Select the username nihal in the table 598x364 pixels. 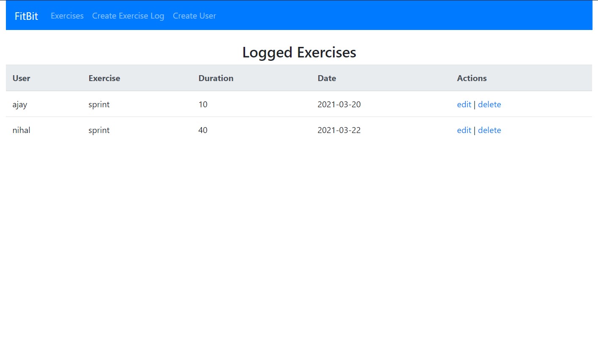click(21, 130)
